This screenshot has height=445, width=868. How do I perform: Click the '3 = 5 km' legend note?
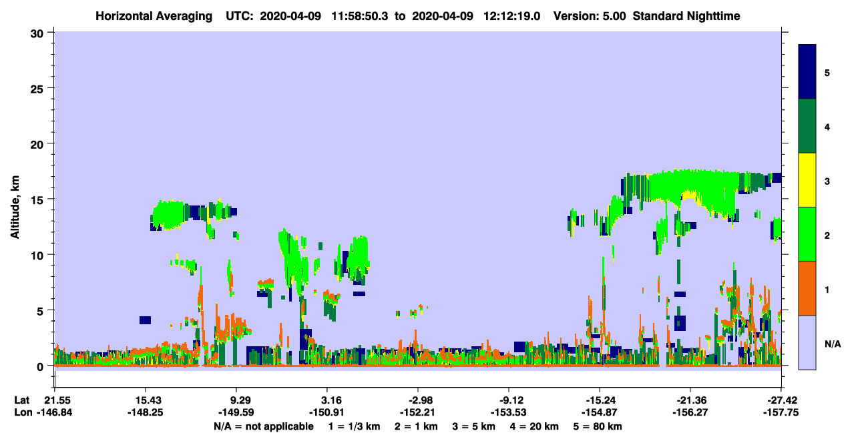coord(474,426)
